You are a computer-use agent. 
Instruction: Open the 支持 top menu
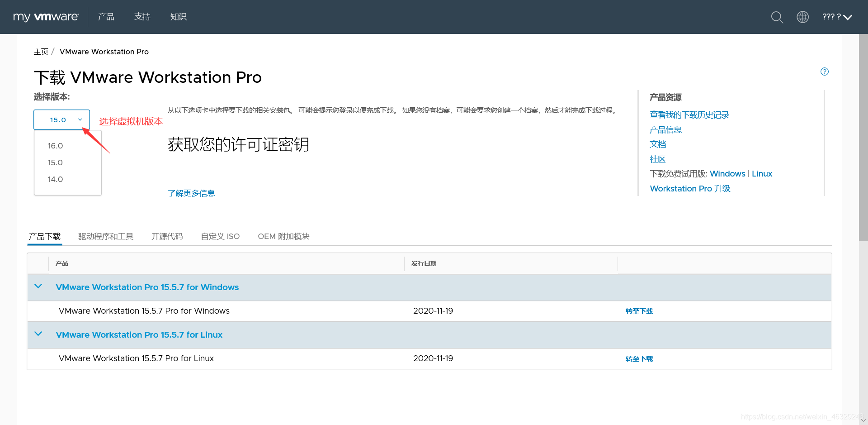pos(142,17)
